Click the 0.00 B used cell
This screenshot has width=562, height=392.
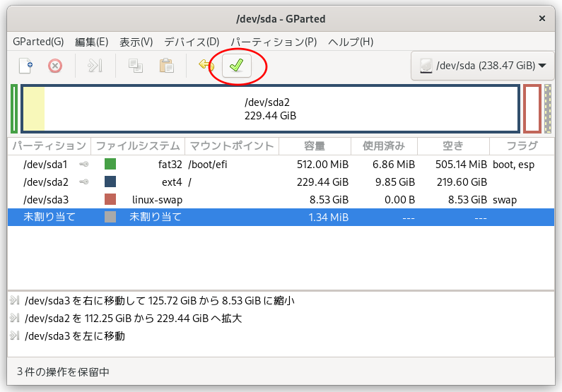pyautogui.click(x=399, y=200)
